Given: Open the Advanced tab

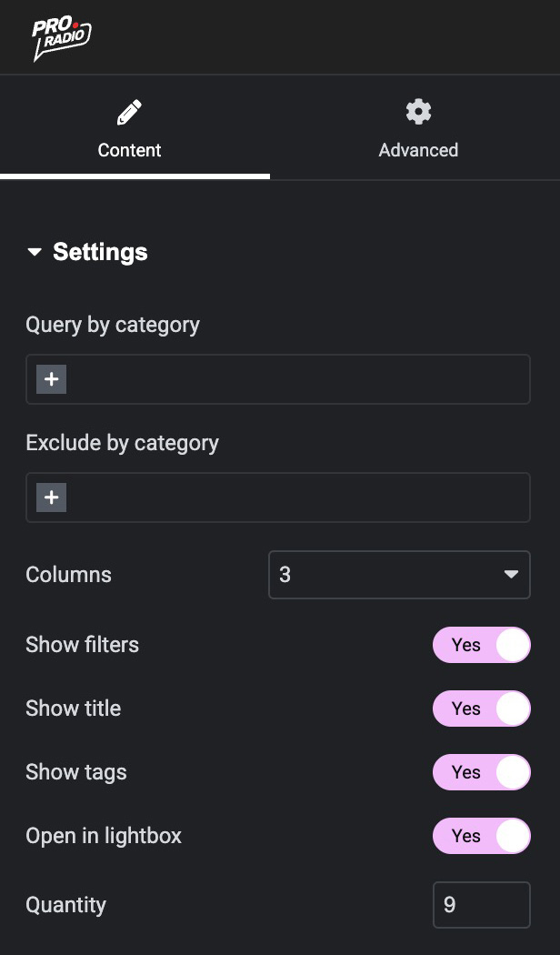Looking at the screenshot, I should pyautogui.click(x=418, y=150).
